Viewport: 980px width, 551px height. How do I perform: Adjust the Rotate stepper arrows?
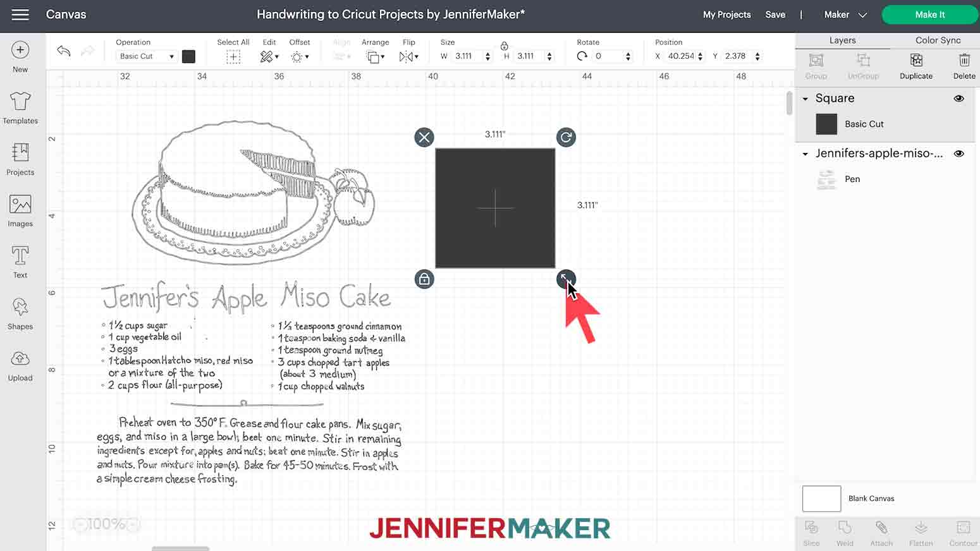[x=628, y=56]
